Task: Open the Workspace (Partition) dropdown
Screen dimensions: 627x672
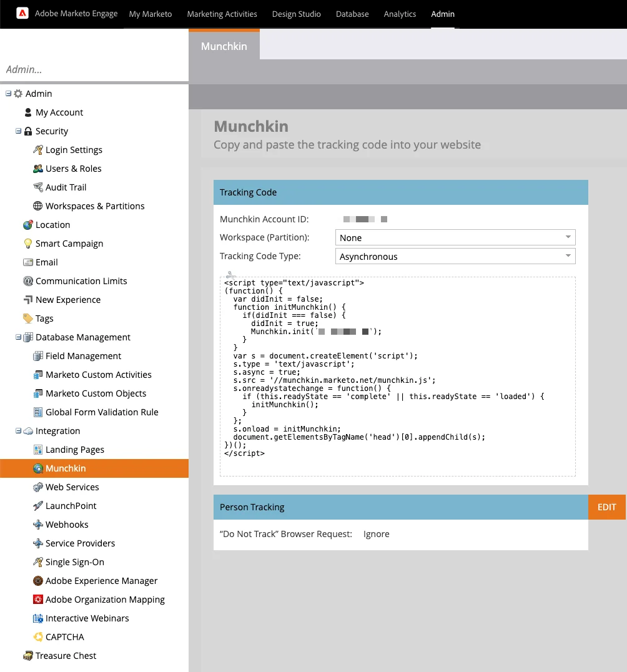Action: coord(455,237)
